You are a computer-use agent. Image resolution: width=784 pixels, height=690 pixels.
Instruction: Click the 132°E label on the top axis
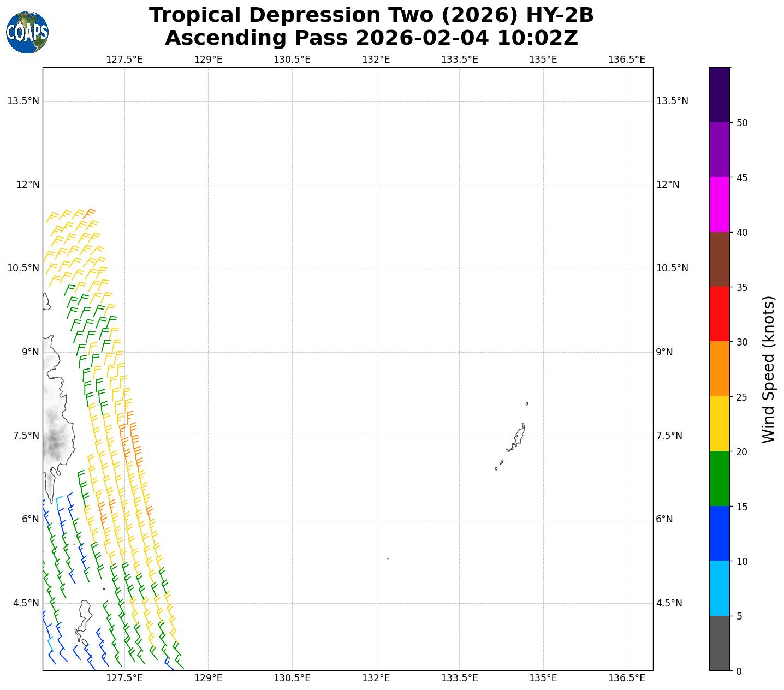tap(376, 59)
